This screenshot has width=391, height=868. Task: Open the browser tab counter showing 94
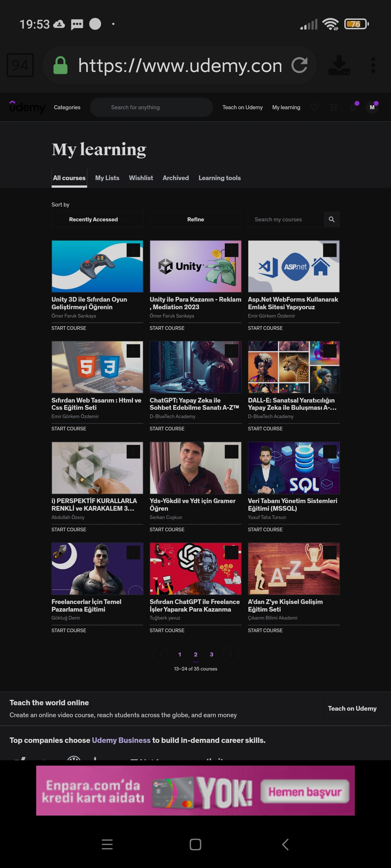tap(20, 65)
